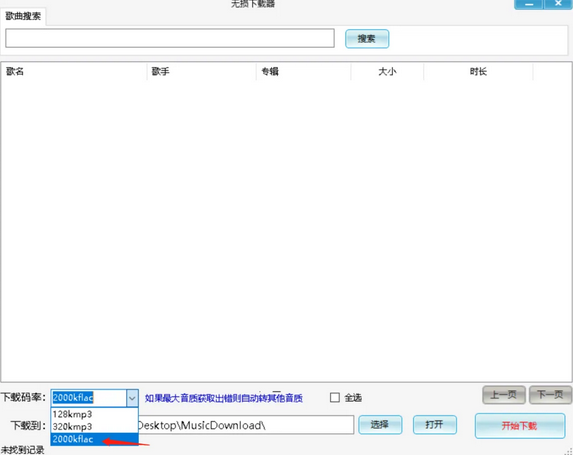Go to next page with 下一页
The height and width of the screenshot is (455, 573).
550,395
